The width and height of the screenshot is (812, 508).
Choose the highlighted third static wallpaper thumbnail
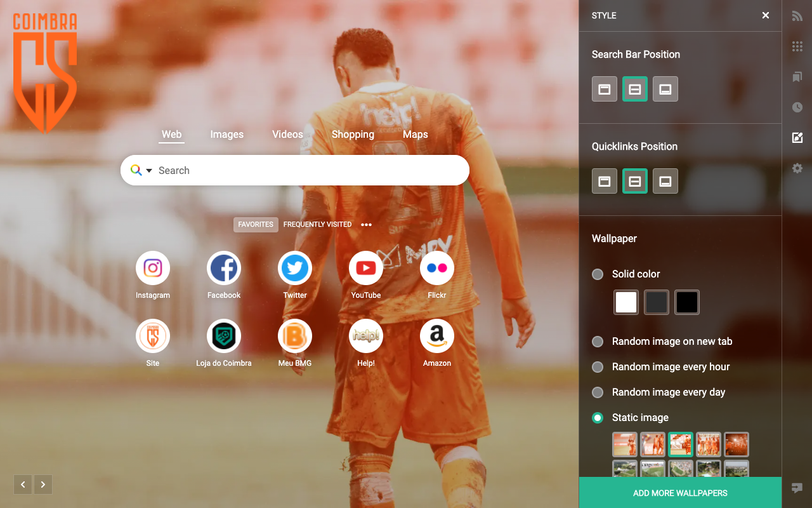pos(681,444)
